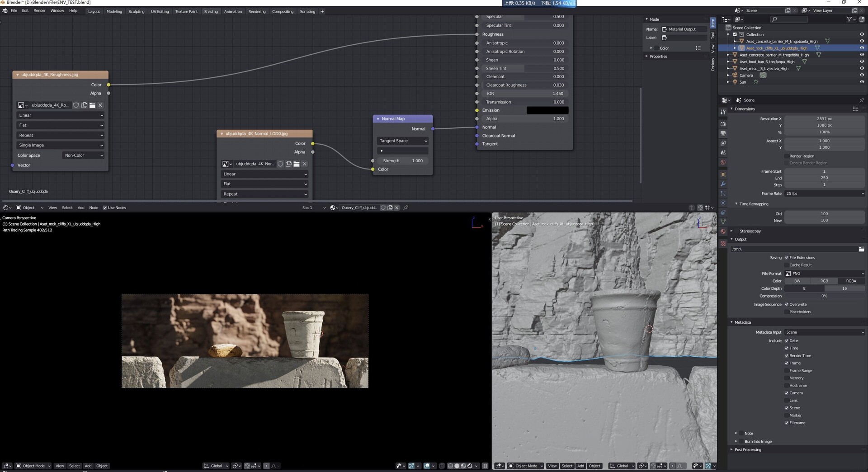This screenshot has height=472, width=868.
Task: Click new collection icon in outliner
Action: [861, 19]
